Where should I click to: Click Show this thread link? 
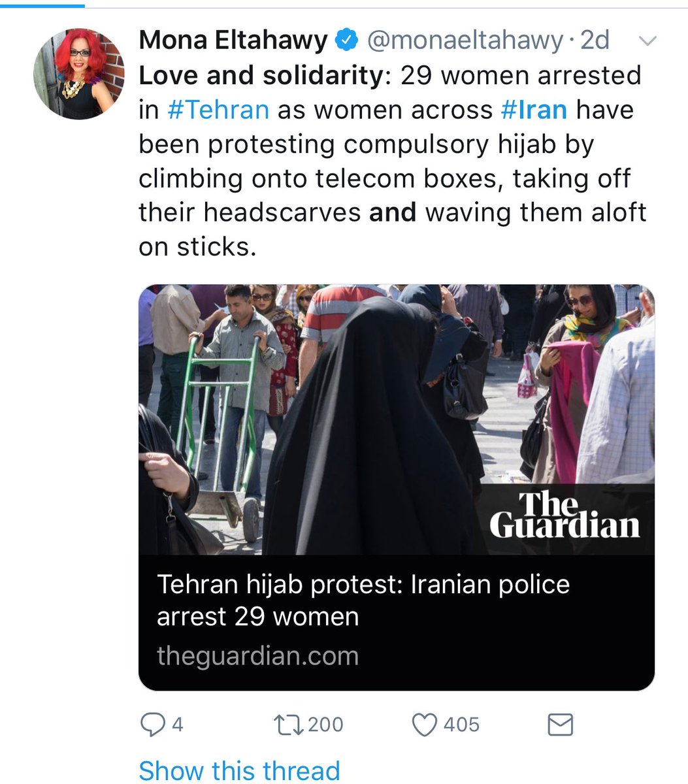pyautogui.click(x=239, y=771)
